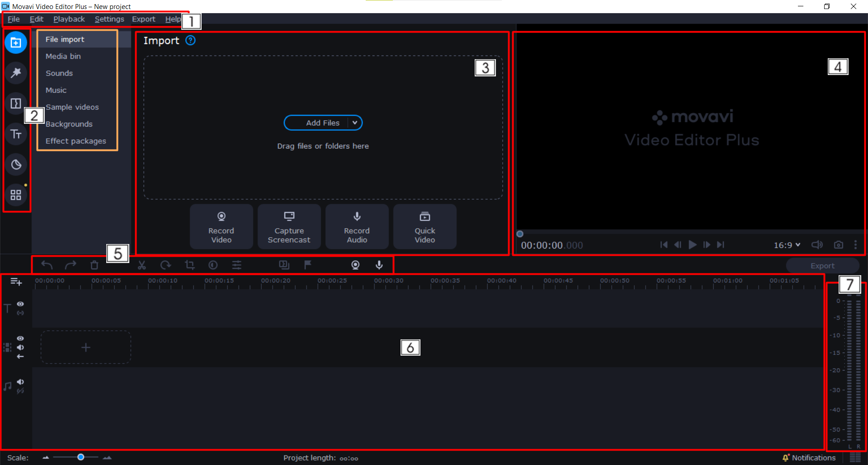Image resolution: width=868 pixels, height=465 pixels.
Task: Take a snapshot with camera icon
Action: [839, 244]
